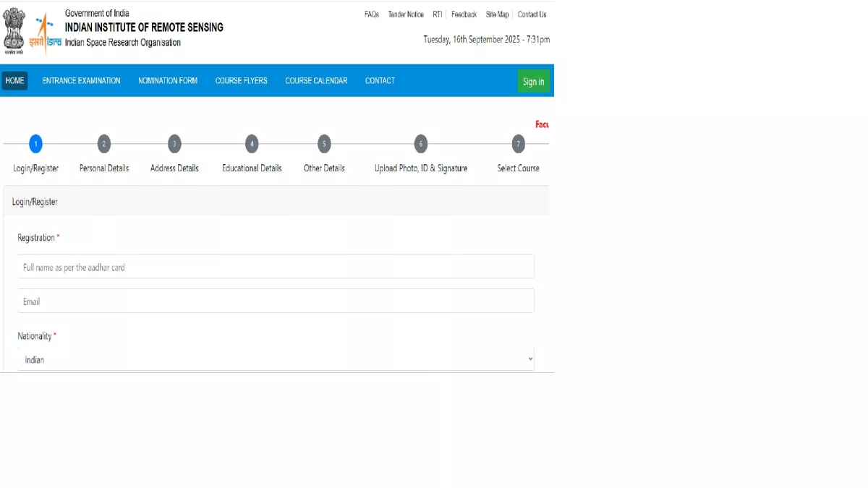The height and width of the screenshot is (488, 868).
Task: Click the Login/Register panel heading
Action: pyautogui.click(x=35, y=202)
